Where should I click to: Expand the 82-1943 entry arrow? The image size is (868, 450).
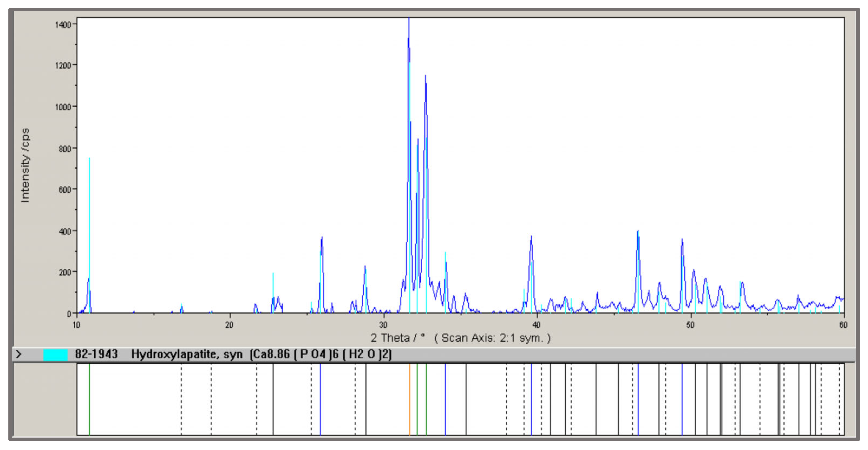[x=19, y=354]
